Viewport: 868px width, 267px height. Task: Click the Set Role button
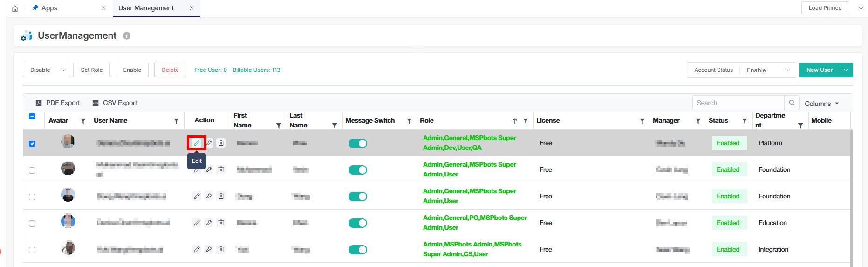[x=92, y=70]
